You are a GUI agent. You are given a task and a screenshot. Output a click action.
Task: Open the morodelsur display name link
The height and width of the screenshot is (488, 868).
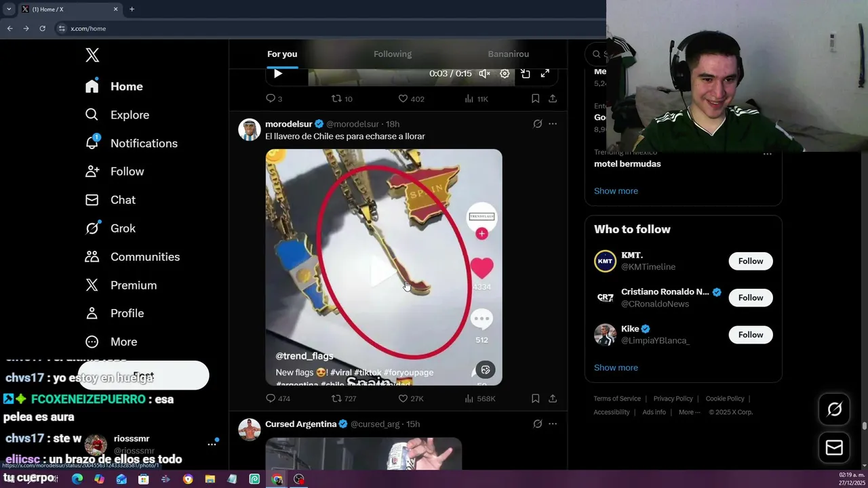[289, 124]
